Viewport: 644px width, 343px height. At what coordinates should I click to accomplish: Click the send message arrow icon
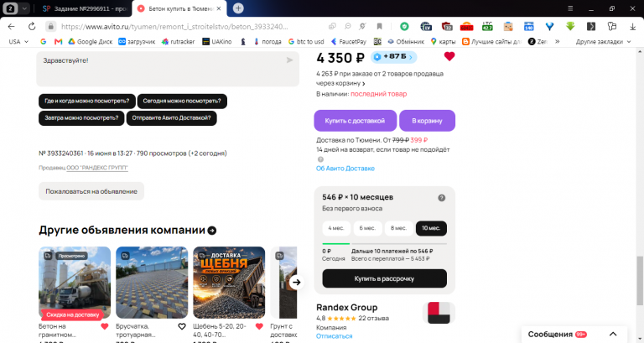click(x=289, y=60)
